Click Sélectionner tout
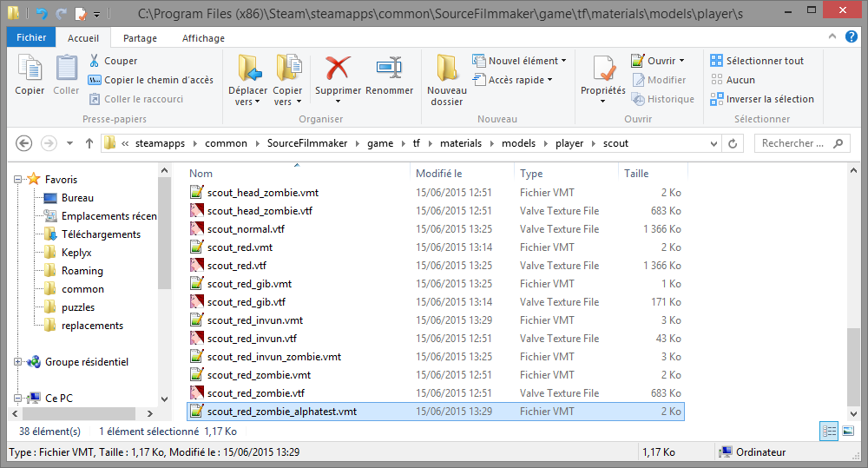Viewport: 868px width, 468px height. pos(757,61)
